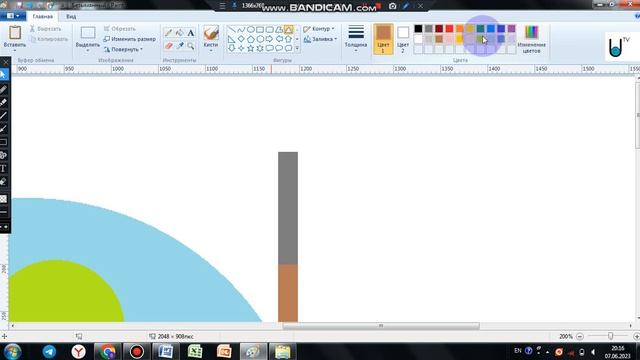Click the horizontal canvas scrollbar thumb

coord(381,326)
